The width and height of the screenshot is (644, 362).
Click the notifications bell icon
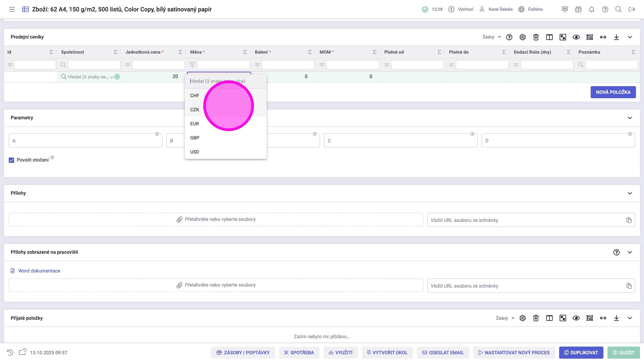coord(592,9)
